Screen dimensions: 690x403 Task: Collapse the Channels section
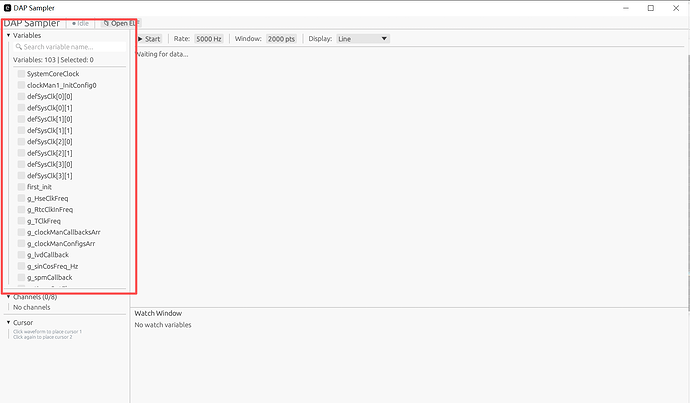pos(8,297)
